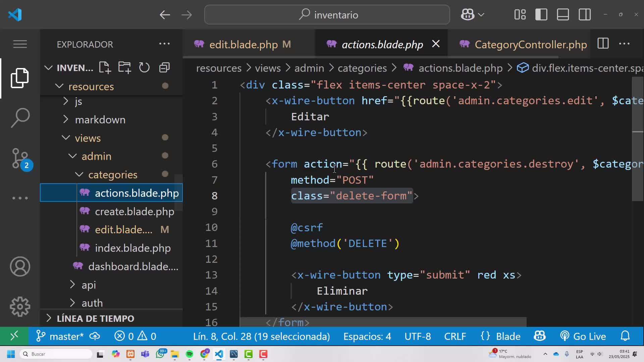Show additional activity bar views ellipsis
The image size is (644, 362).
pos(20,198)
